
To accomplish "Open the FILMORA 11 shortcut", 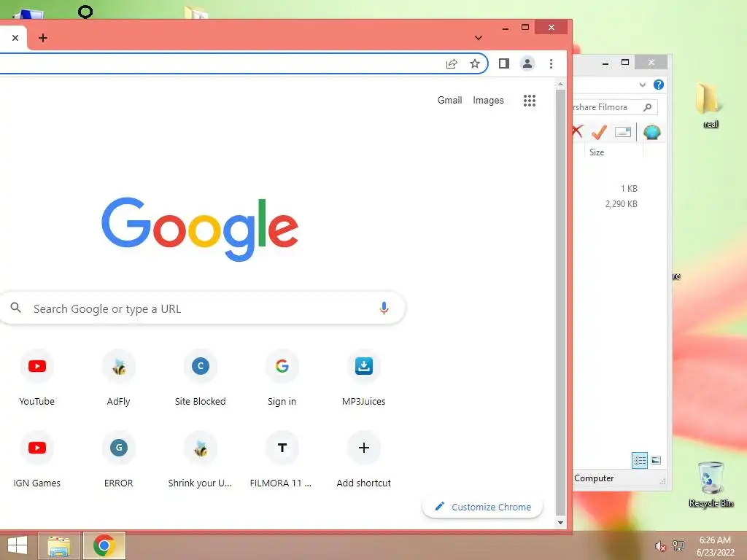I will pos(282,459).
